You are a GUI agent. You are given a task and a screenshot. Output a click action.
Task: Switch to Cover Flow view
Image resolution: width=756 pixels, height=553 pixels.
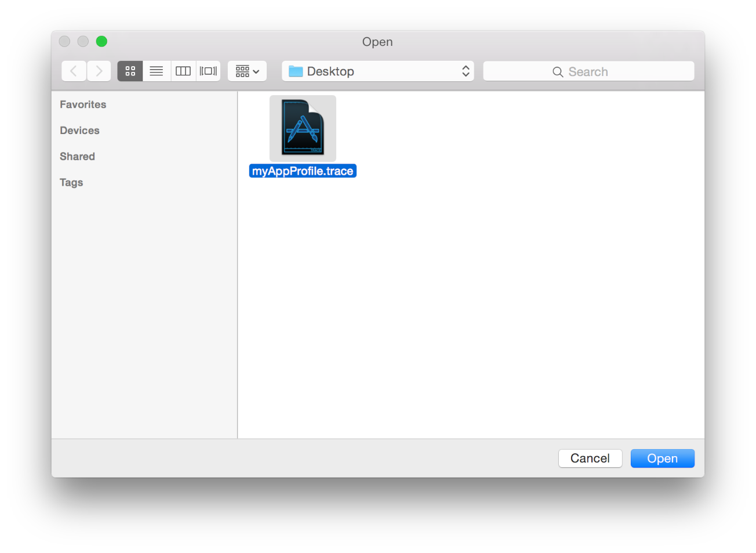tap(208, 71)
